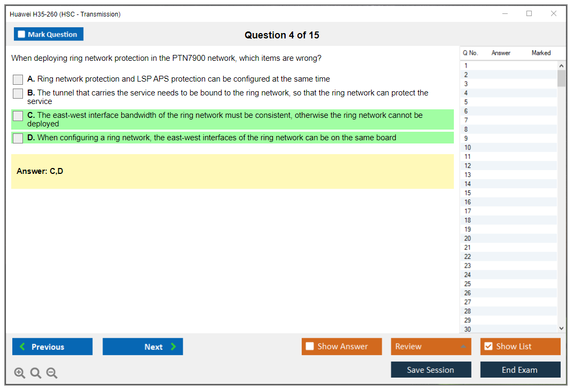Click the reset zoom magnifier icon
Image resolution: width=574 pixels, height=392 pixels.
36,373
